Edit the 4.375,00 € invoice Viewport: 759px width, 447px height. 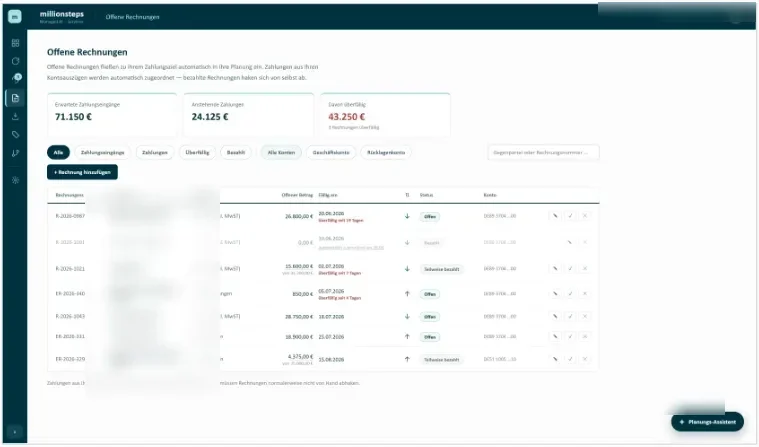click(555, 359)
